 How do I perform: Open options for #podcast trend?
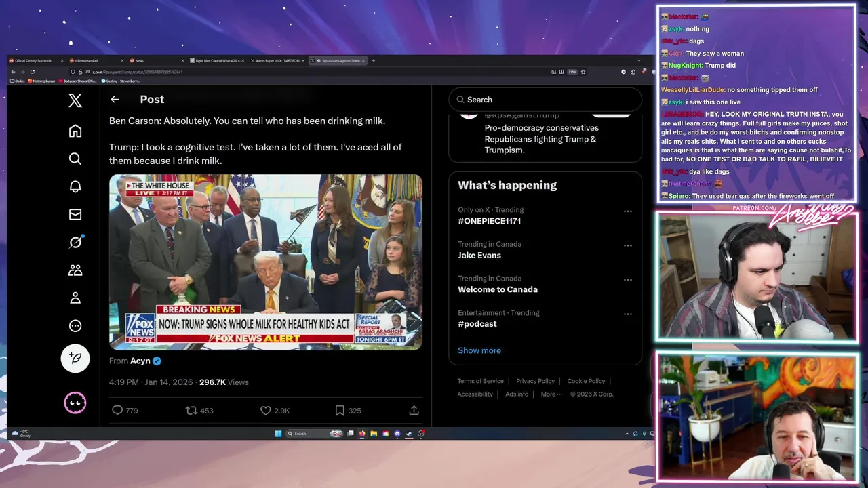(x=628, y=314)
